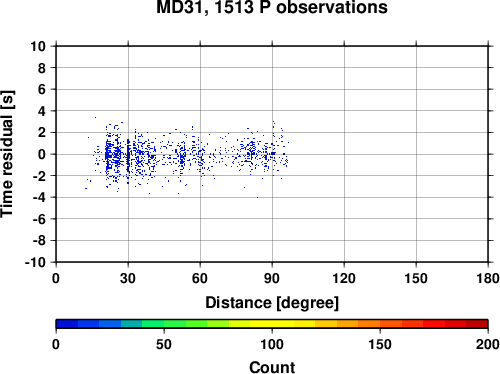
Task: Click the plot title 'MD31, 1513 P observations'
Action: pyautogui.click(x=272, y=7)
